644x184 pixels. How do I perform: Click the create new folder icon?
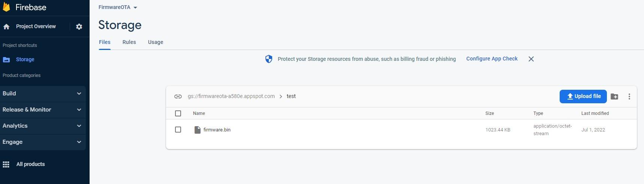(x=614, y=97)
